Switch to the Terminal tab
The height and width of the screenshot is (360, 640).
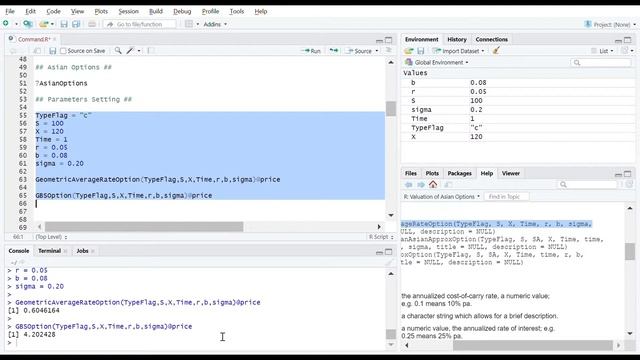(x=49, y=251)
